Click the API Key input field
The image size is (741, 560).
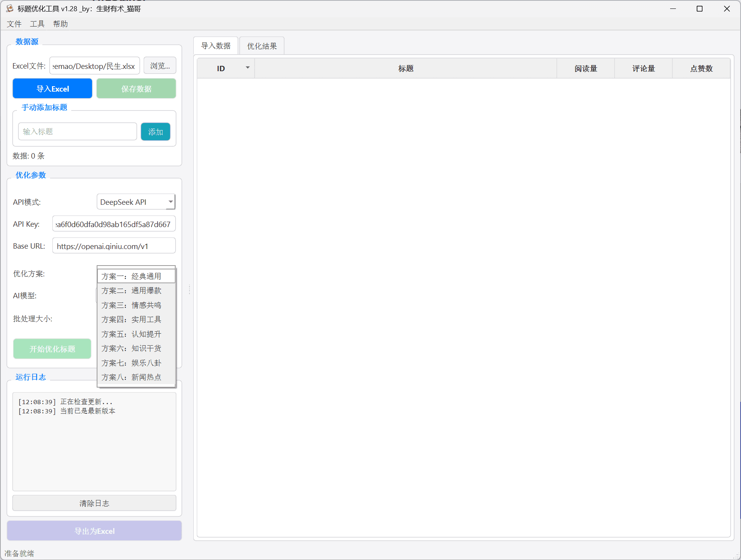point(114,224)
